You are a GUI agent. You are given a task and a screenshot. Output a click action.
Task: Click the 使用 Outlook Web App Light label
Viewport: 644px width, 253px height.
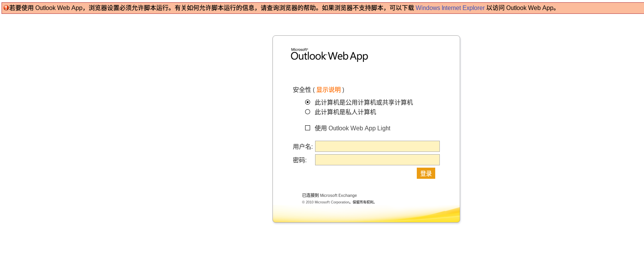click(x=352, y=128)
